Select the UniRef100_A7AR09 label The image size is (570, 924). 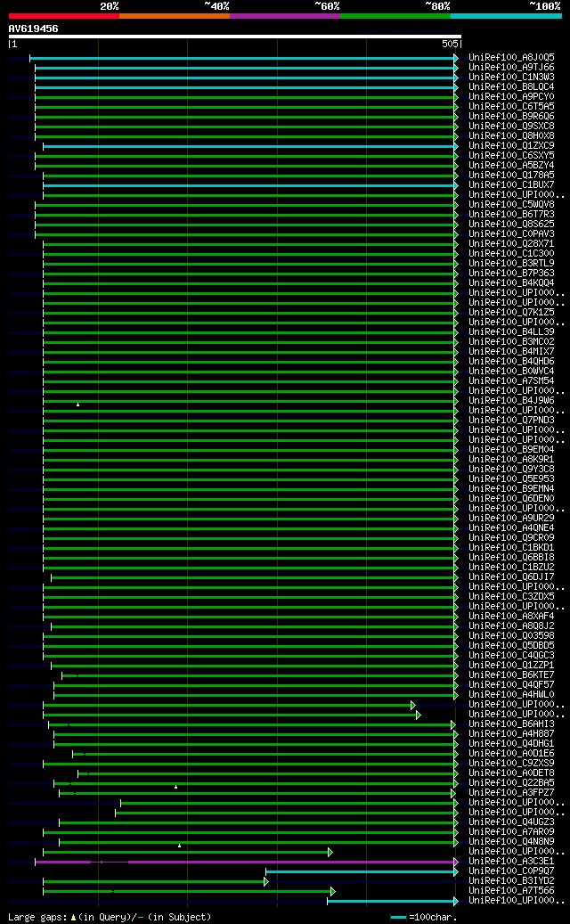[511, 831]
